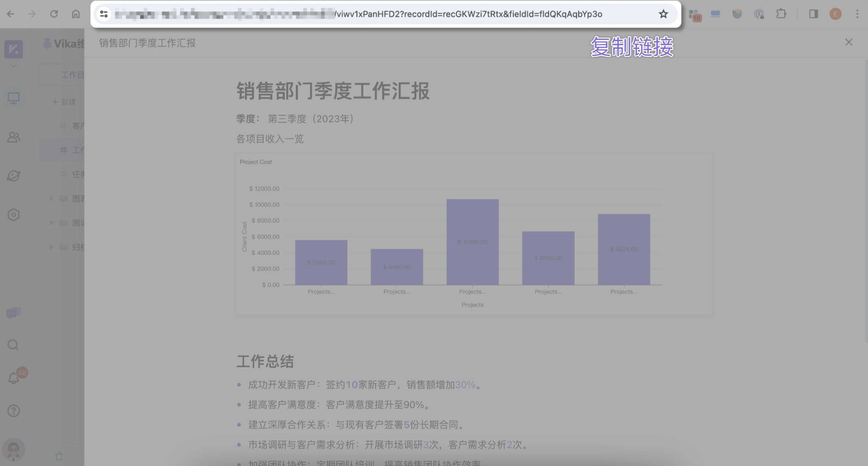Open the contacts panel in the sidebar
The height and width of the screenshot is (466, 868).
[13, 137]
